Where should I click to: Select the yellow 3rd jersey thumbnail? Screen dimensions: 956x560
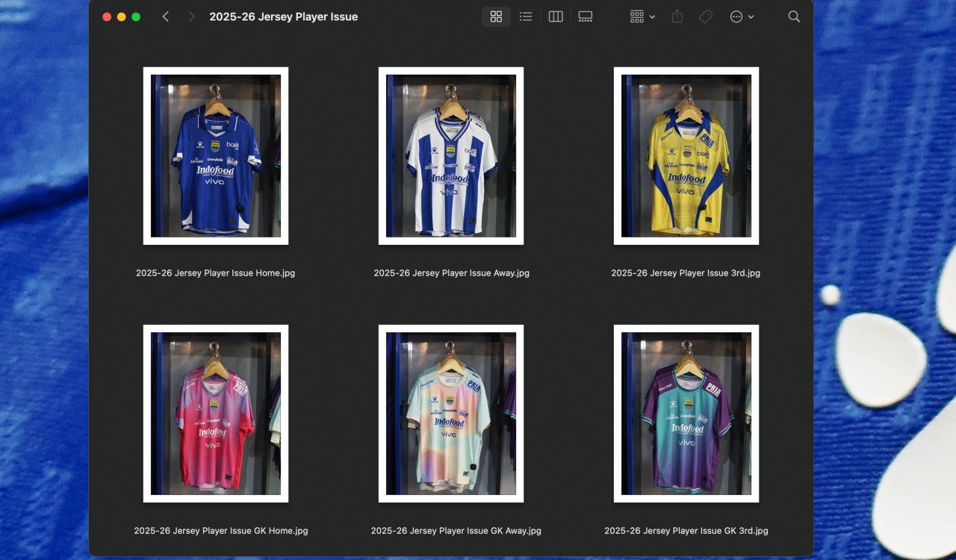click(x=686, y=156)
